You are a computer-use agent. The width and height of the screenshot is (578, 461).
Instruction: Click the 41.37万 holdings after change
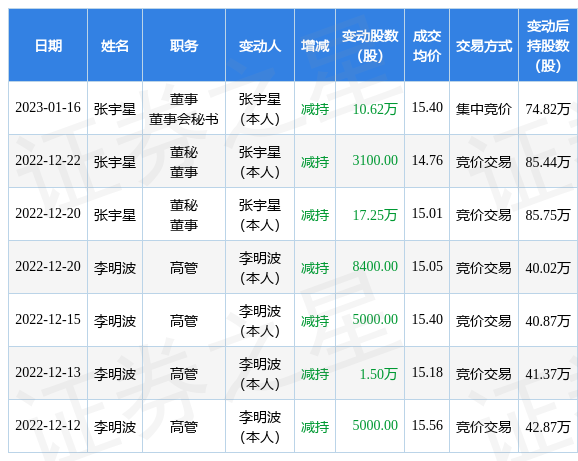pyautogui.click(x=548, y=374)
